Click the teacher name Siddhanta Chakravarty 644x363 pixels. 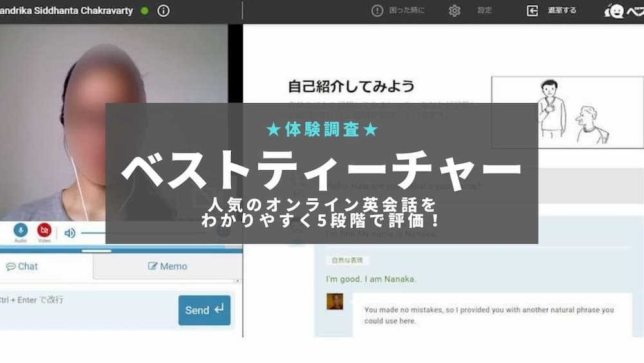(66, 11)
